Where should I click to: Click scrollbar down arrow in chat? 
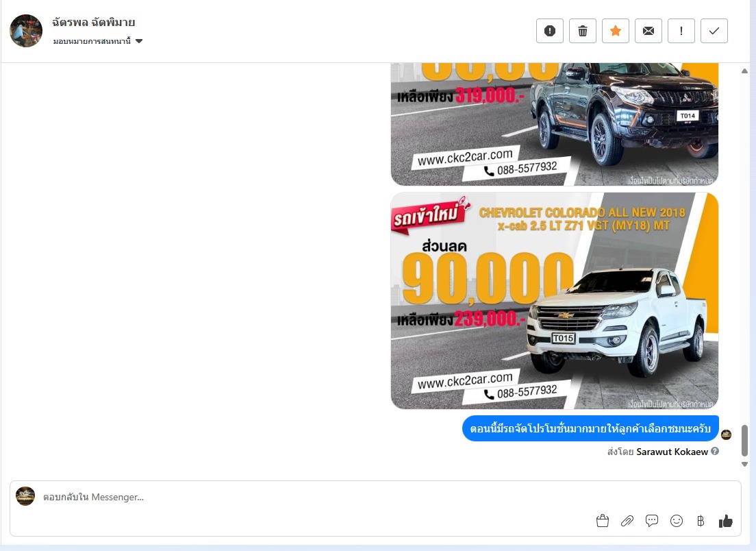pyautogui.click(x=744, y=464)
